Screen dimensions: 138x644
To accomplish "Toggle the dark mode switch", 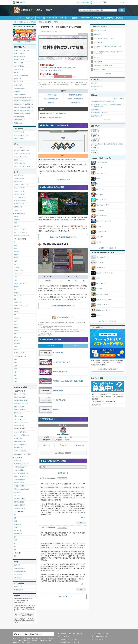I will coord(105,2).
